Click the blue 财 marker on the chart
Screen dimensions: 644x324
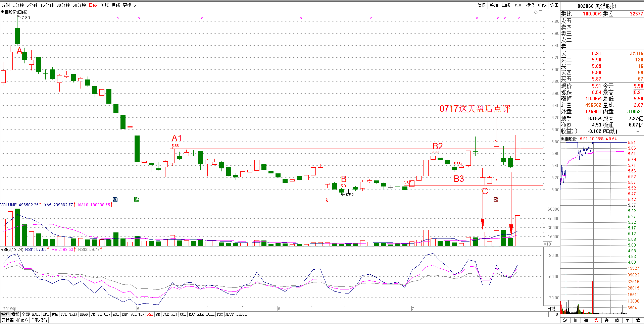point(115,199)
